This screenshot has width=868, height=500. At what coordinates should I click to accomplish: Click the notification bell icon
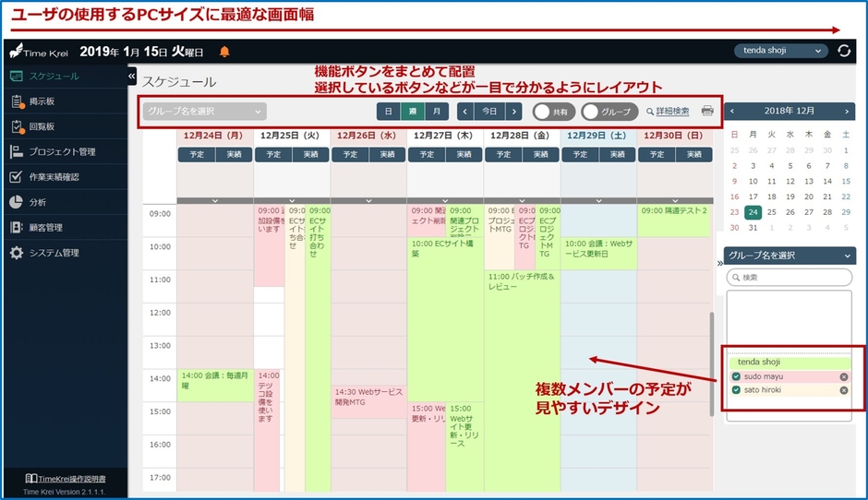coord(224,52)
